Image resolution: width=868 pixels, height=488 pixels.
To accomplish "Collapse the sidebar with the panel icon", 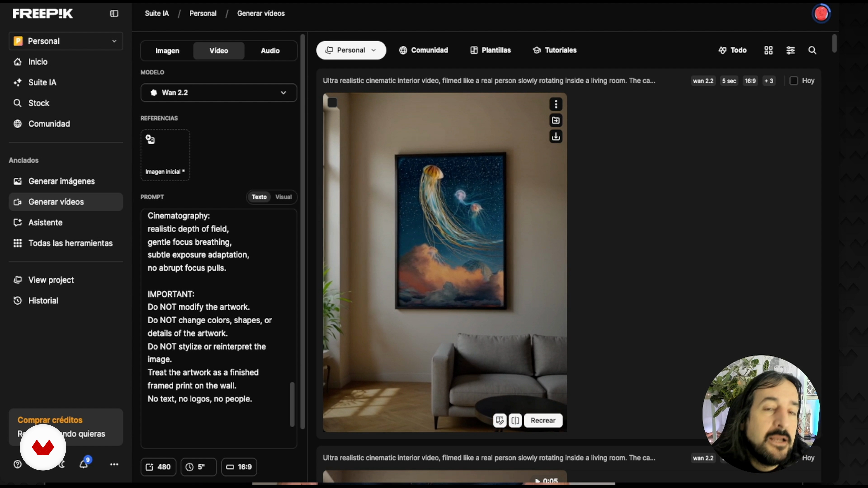I will (x=114, y=14).
